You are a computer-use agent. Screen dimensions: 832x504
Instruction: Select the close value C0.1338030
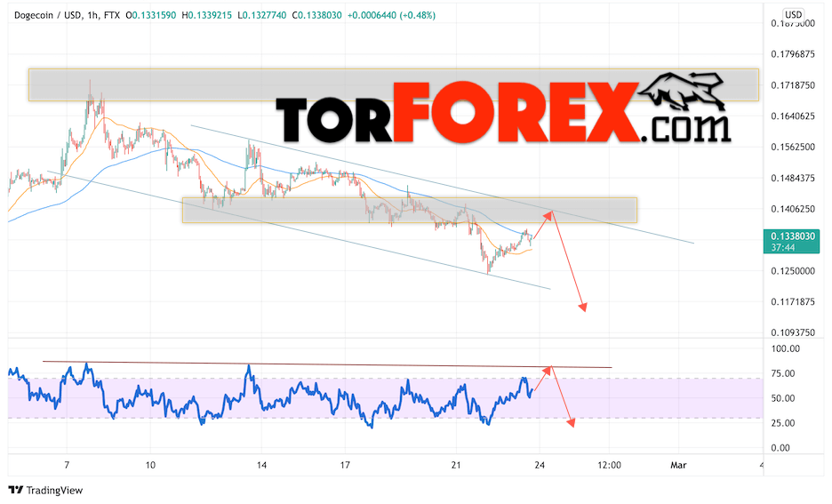click(x=316, y=15)
